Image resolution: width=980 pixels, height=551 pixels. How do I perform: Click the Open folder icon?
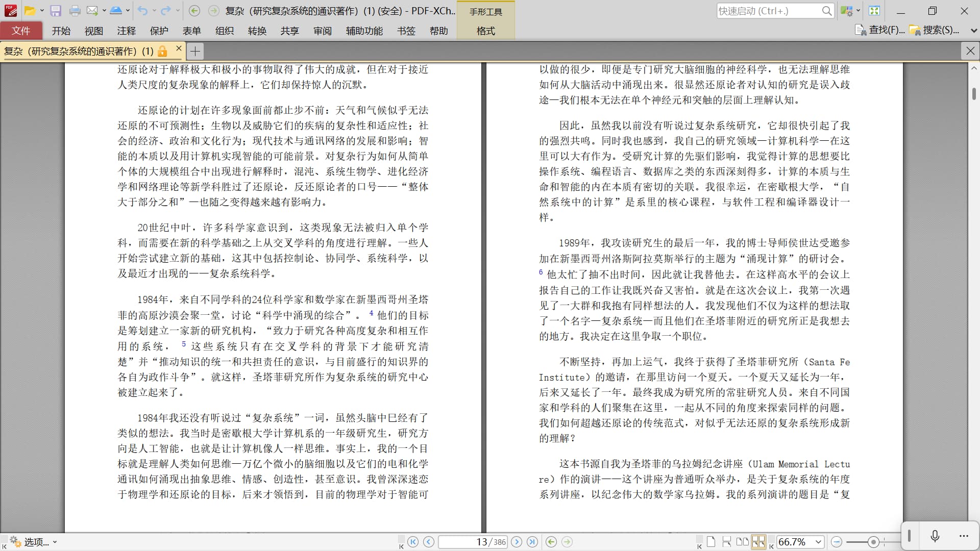pos(30,11)
